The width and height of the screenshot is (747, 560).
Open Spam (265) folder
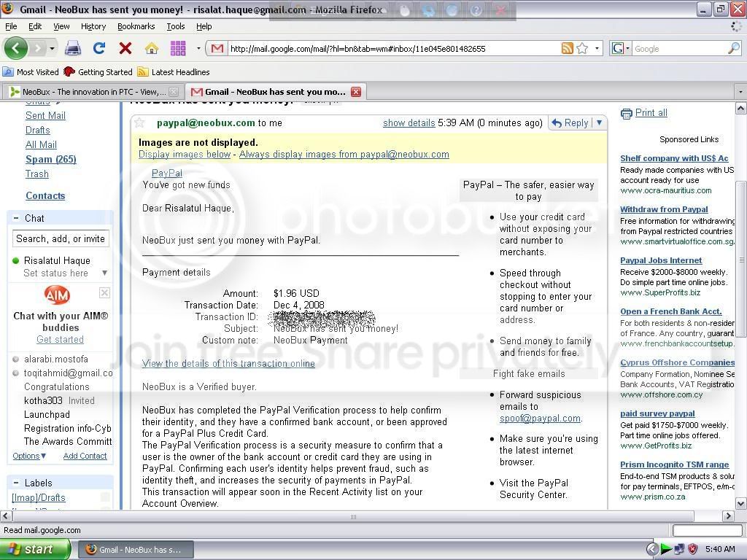(50, 159)
